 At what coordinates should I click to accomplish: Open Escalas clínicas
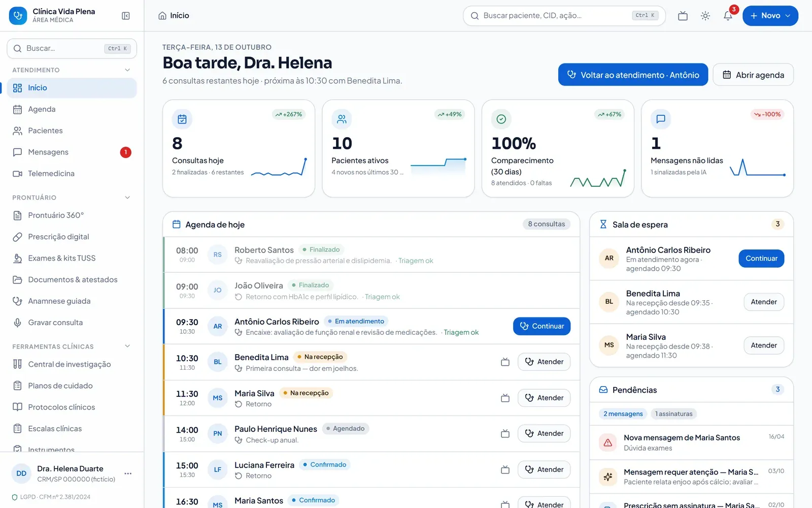click(x=72, y=429)
